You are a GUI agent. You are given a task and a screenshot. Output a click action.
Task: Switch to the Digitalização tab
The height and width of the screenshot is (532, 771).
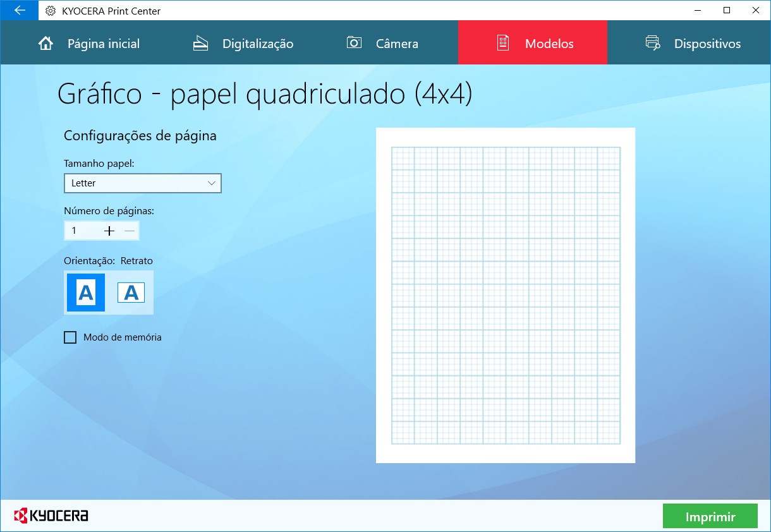(243, 44)
